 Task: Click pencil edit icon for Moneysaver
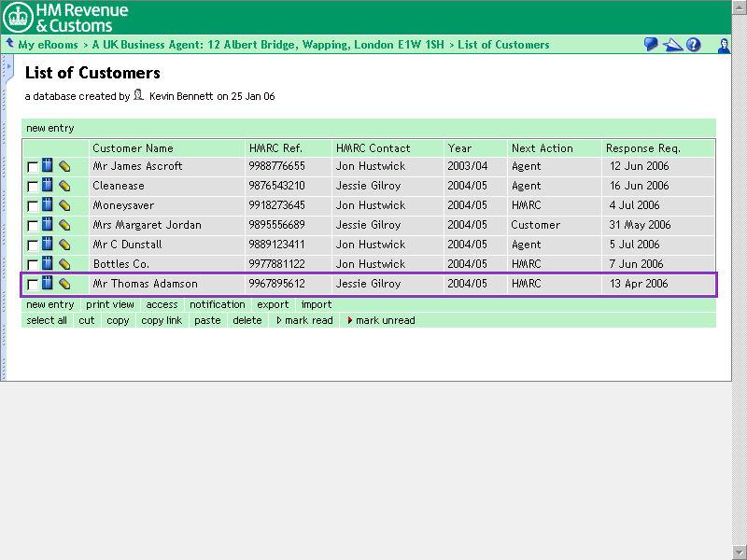(x=64, y=205)
